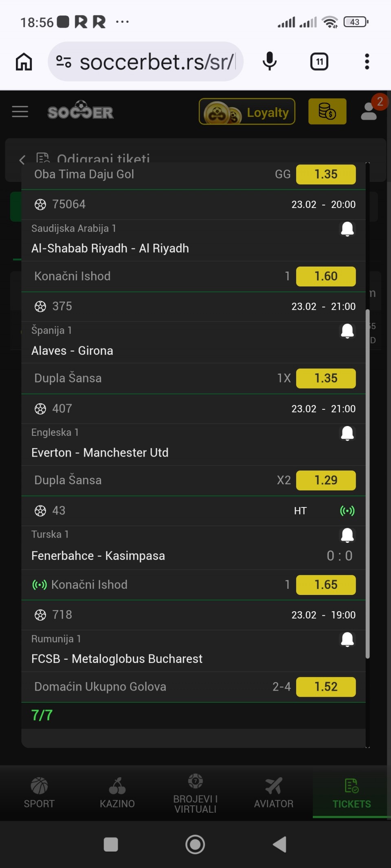Screen dimensions: 391x868
Task: Switch to the Kazino tab
Action: [117, 792]
